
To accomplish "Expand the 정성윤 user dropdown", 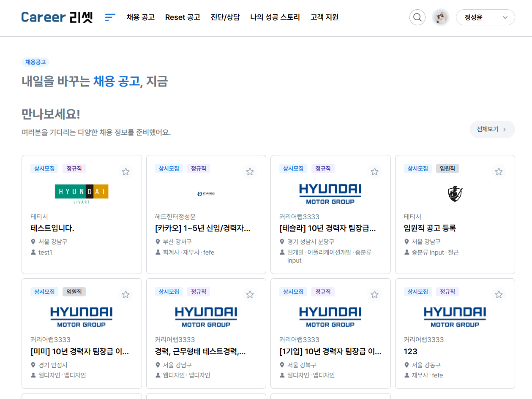I will point(486,17).
